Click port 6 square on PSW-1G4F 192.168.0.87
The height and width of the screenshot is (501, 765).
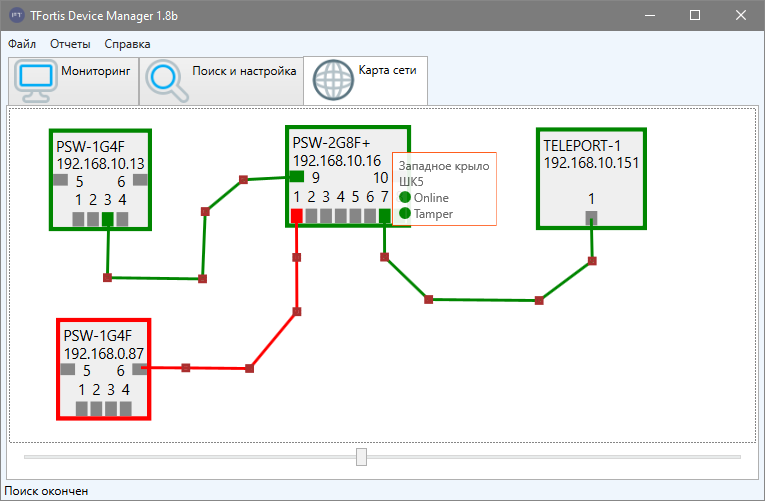point(140,369)
